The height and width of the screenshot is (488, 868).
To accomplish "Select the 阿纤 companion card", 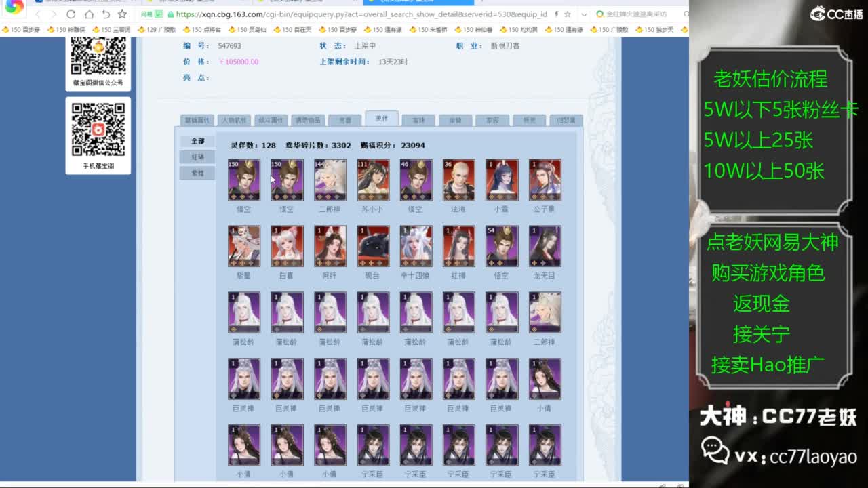I will click(x=330, y=247).
